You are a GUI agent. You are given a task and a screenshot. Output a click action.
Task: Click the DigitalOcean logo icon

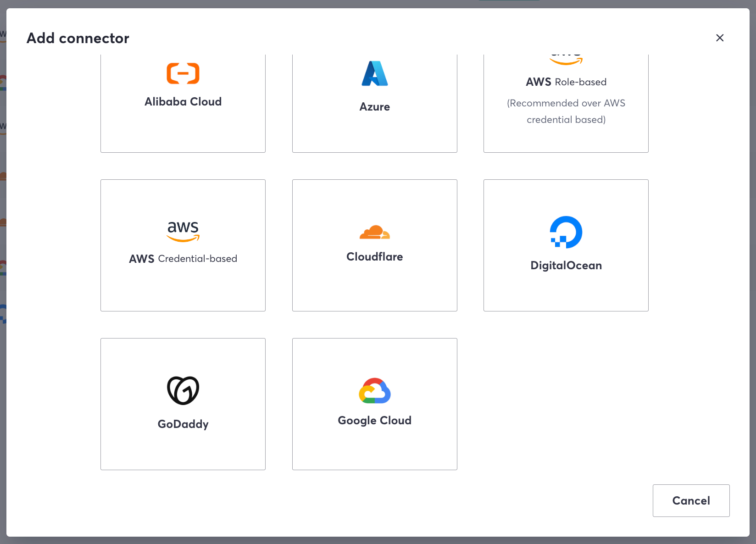pos(566,232)
